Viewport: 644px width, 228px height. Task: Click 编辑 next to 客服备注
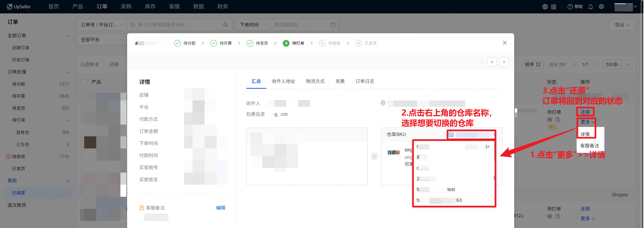[220, 208]
